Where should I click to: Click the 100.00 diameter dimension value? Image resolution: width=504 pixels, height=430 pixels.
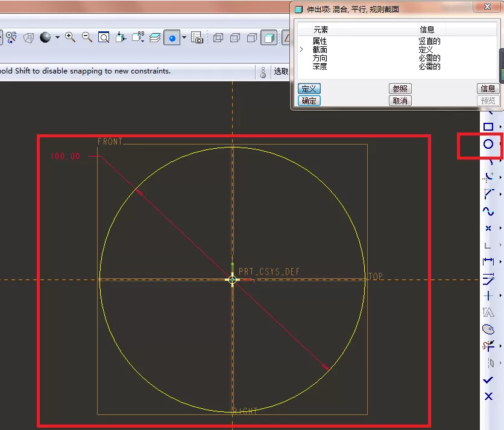[66, 157]
